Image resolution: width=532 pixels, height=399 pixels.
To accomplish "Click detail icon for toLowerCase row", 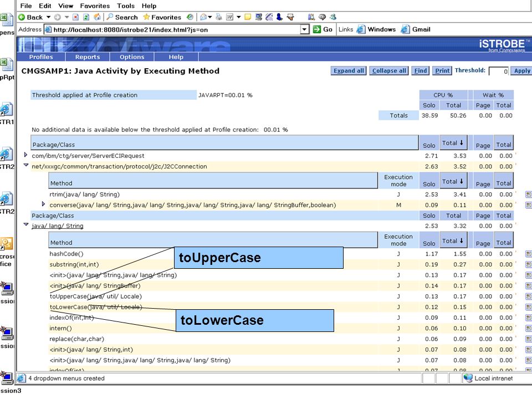I will 528,307.
